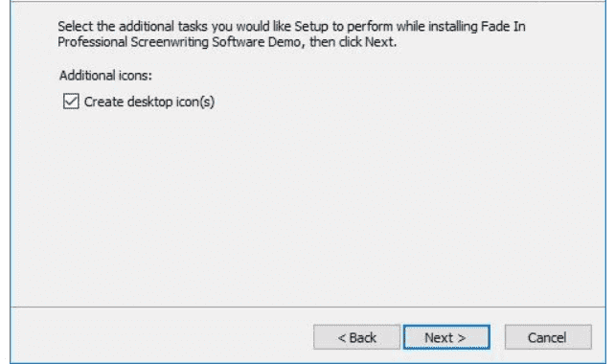The image size is (615, 364).
Task: Select the "Additional icons:" heading label
Action: 105,75
